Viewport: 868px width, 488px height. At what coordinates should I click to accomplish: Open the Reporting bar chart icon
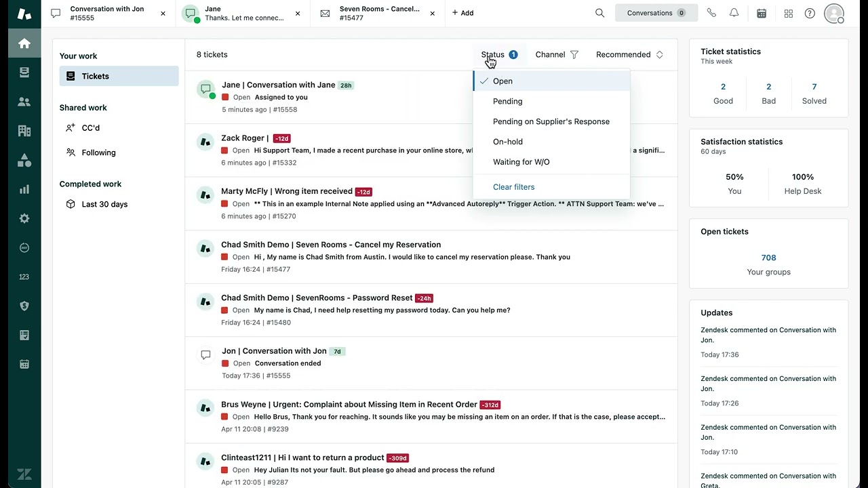(24, 189)
